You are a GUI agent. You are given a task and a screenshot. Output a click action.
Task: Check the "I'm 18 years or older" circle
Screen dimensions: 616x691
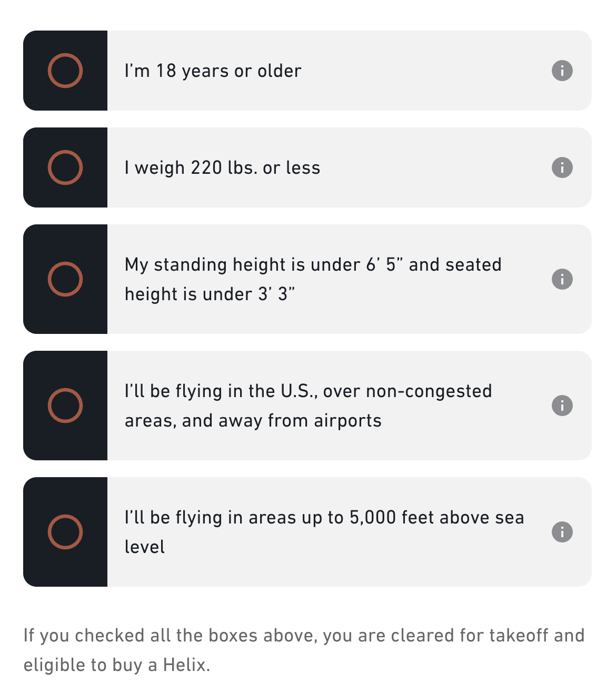click(65, 71)
